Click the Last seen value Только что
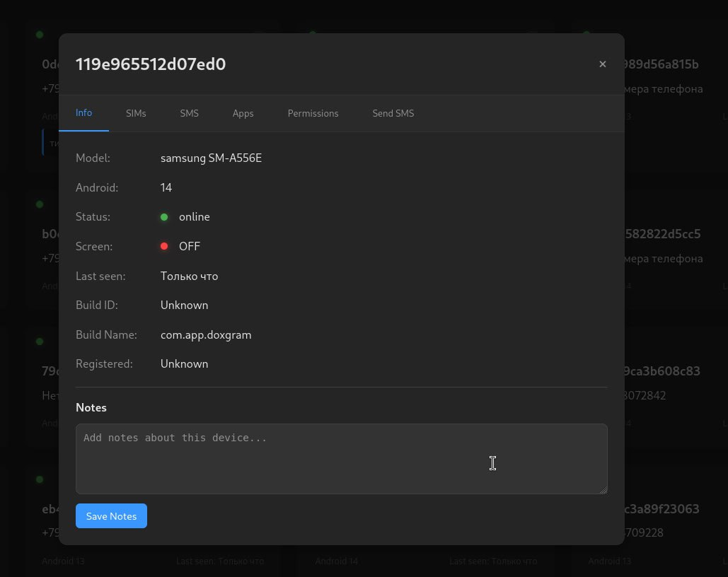Image resolution: width=728 pixels, height=577 pixels. tap(189, 276)
